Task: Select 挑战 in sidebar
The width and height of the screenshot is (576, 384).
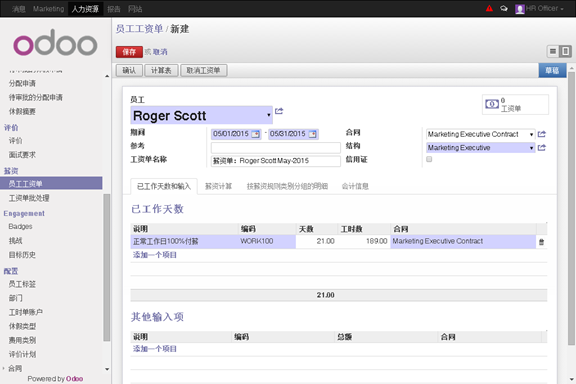Action: tap(15, 241)
